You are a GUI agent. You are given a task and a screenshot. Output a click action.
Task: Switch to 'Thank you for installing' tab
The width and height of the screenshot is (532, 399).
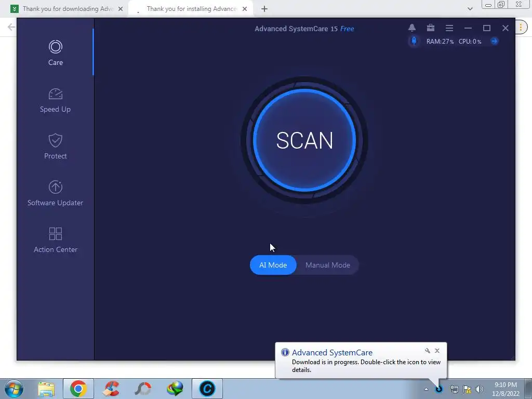[x=191, y=9]
